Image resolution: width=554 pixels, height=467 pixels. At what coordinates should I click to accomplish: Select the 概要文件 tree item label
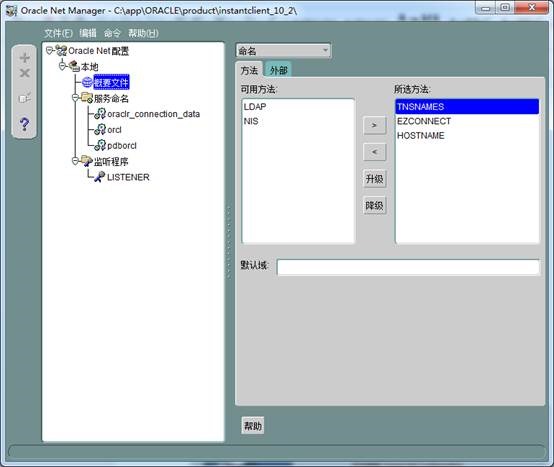111,83
